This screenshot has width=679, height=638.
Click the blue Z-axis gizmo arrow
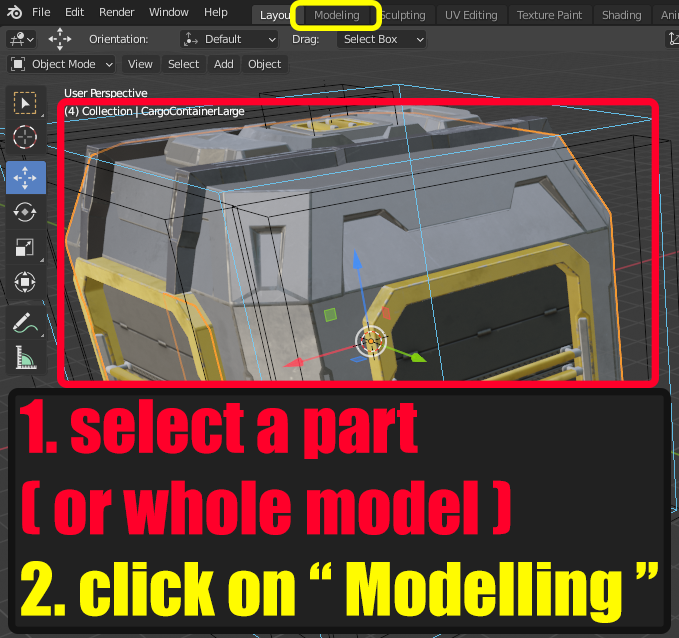[357, 259]
